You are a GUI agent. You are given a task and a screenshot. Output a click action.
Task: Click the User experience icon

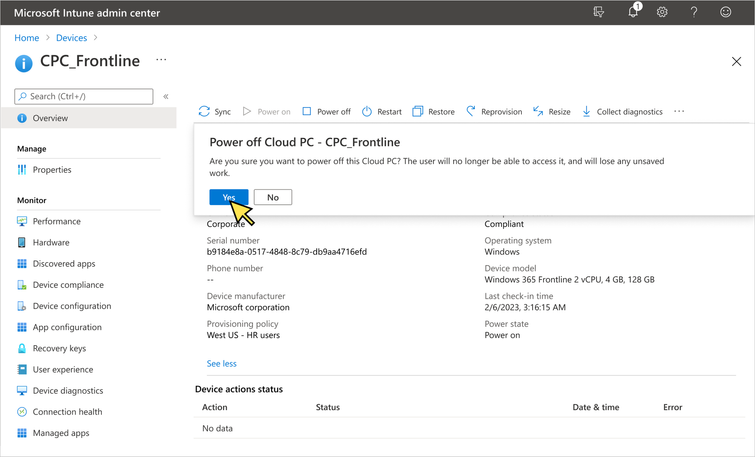pos(22,369)
